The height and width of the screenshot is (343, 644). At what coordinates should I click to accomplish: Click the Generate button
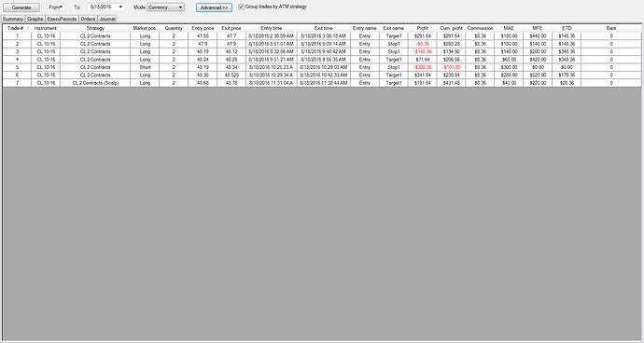[x=21, y=7]
